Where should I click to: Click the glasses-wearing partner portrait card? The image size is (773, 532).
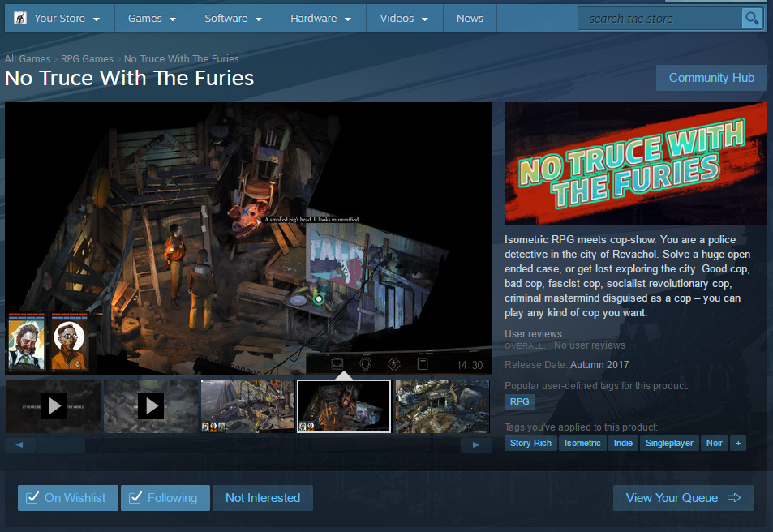pyautogui.click(x=70, y=341)
